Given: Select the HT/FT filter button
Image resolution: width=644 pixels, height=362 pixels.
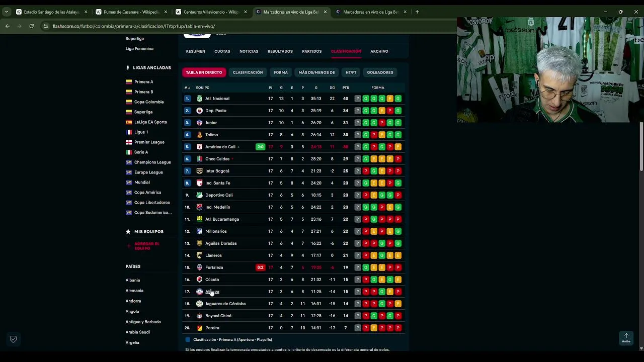Looking at the screenshot, I should point(351,72).
